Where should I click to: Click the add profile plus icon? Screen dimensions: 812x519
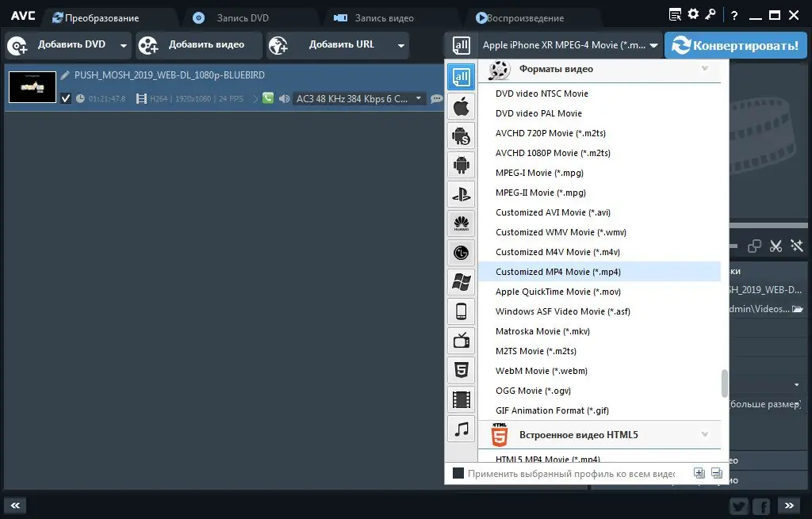(699, 473)
